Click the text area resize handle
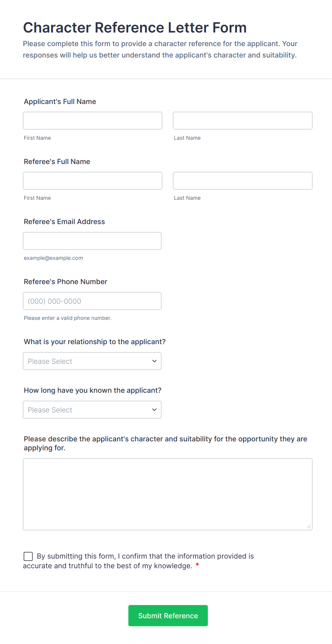Viewport: 332px width, 644px height. (x=308, y=526)
